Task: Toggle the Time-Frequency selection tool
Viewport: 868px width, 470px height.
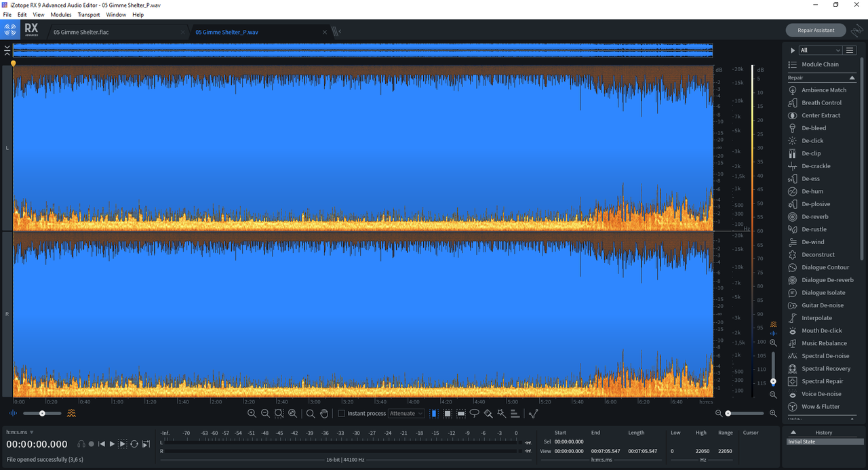Action: (448, 413)
